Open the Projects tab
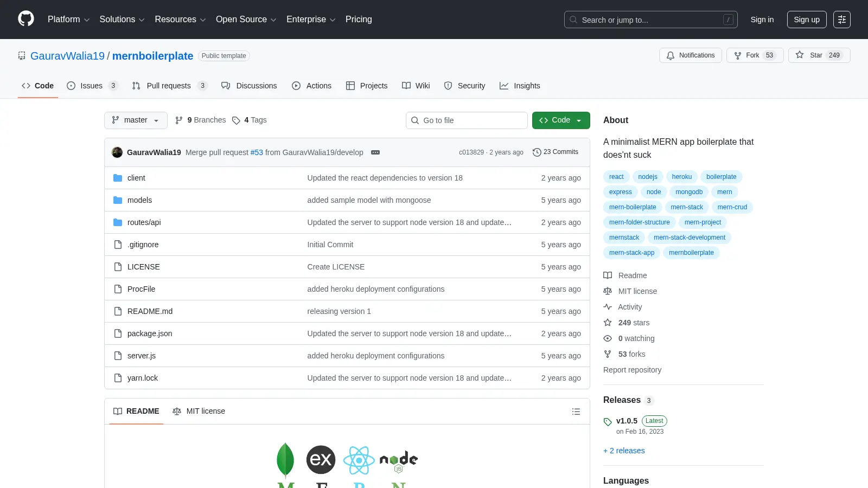 tap(367, 86)
